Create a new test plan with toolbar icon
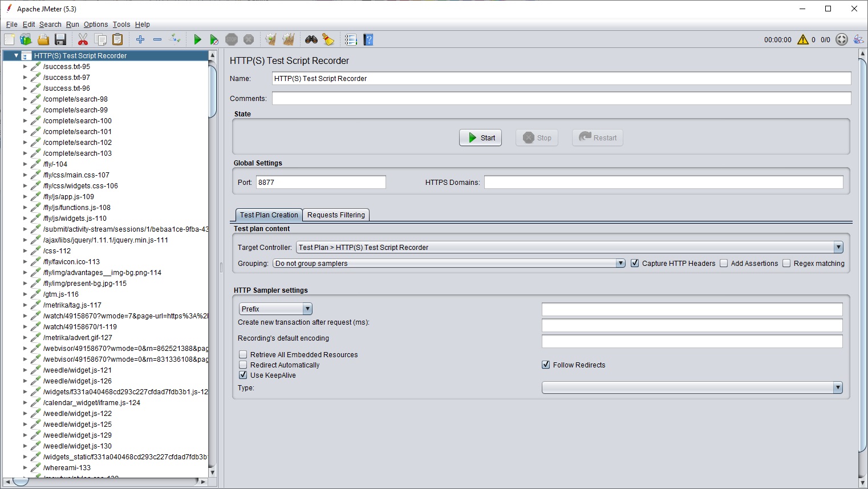The height and width of the screenshot is (489, 868). tap(9, 39)
